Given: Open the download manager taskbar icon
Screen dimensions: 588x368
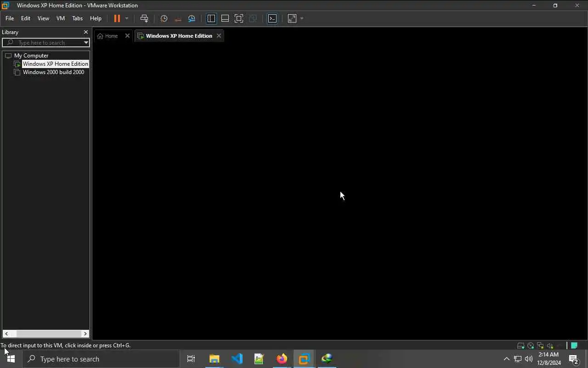Looking at the screenshot, I should [327, 359].
